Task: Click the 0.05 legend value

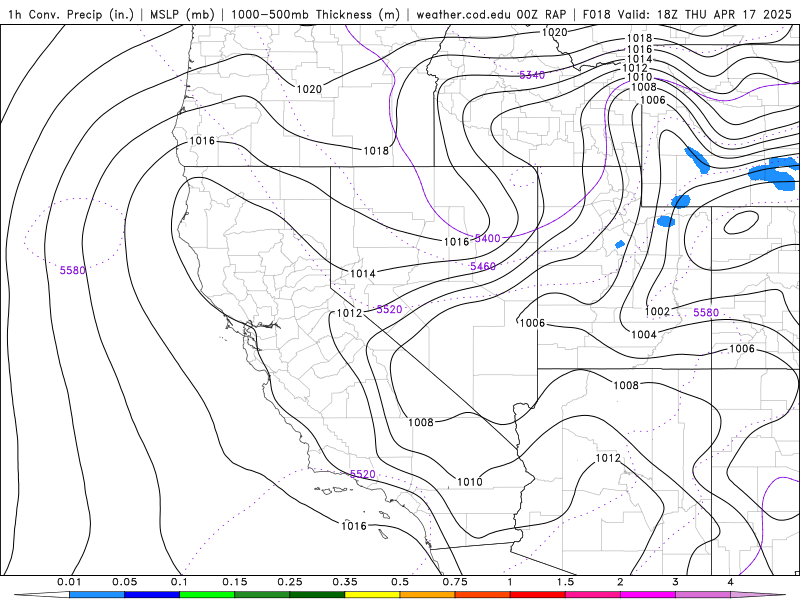Action: 124,582
